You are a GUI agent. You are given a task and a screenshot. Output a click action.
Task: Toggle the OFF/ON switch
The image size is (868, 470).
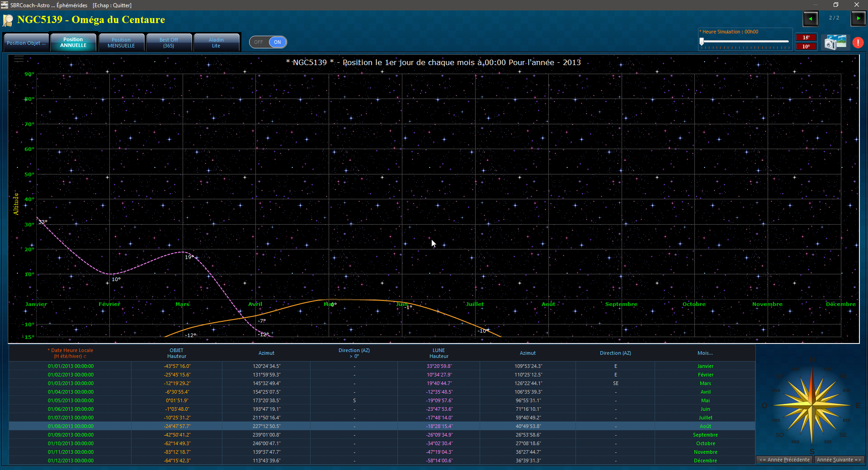point(268,42)
